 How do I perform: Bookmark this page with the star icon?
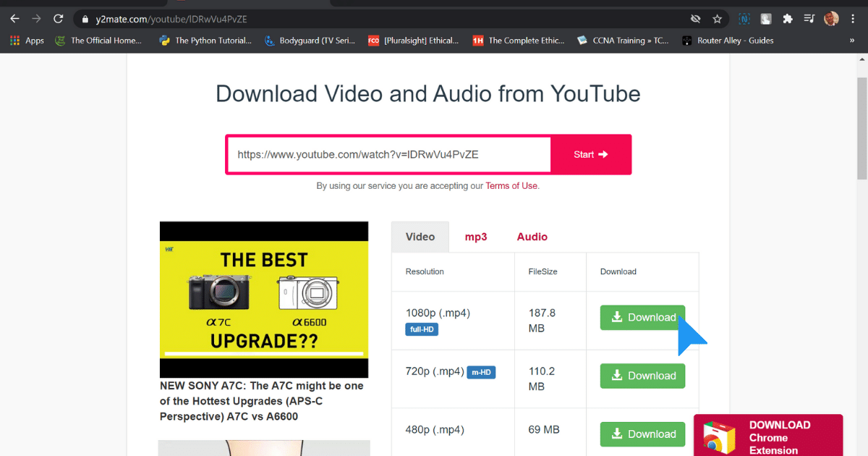click(717, 19)
